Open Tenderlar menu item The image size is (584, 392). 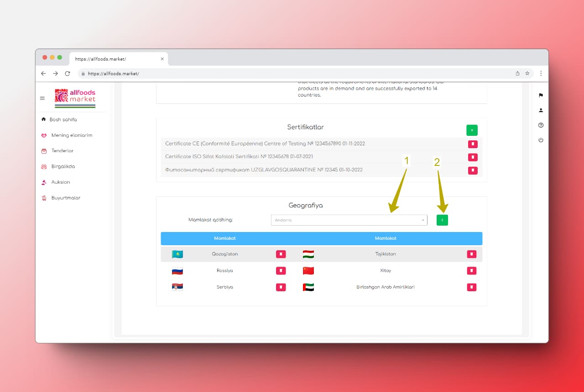pyautogui.click(x=63, y=151)
